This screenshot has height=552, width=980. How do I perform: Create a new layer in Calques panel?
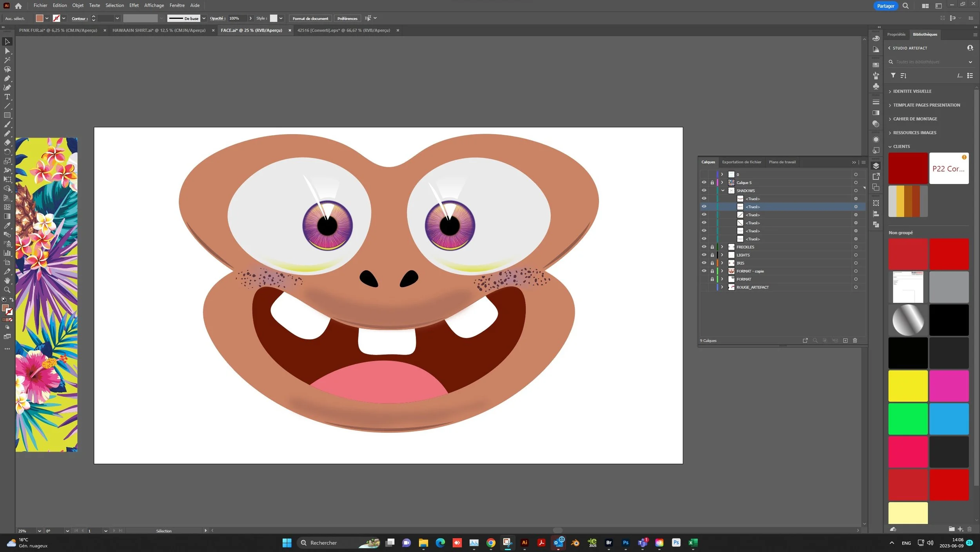click(845, 341)
